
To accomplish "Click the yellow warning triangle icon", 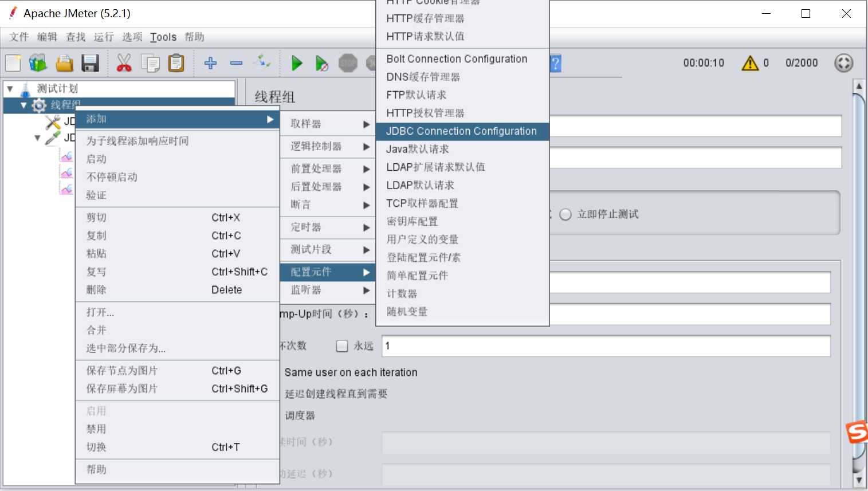I will click(x=750, y=63).
